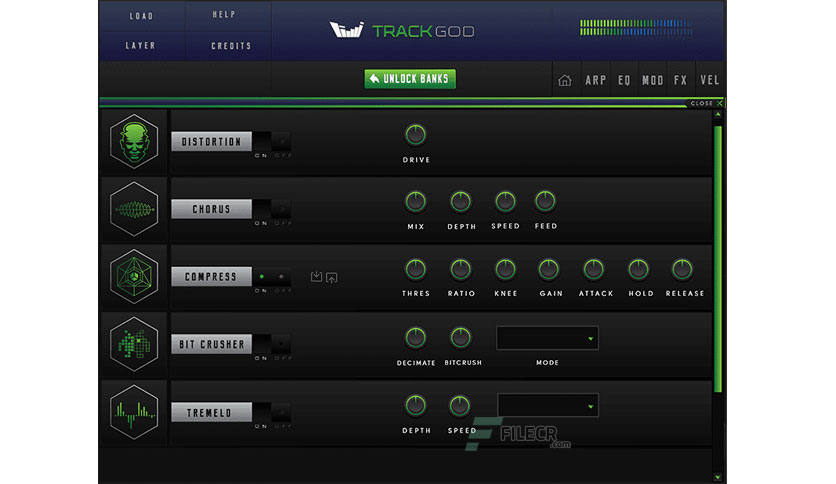Open the VEL tab
The image size is (836, 484).
710,80
